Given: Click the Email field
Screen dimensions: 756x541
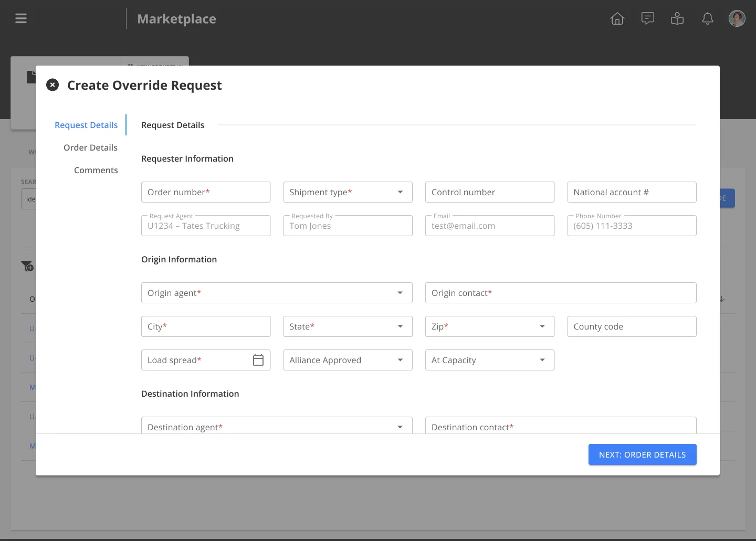Looking at the screenshot, I should point(490,226).
